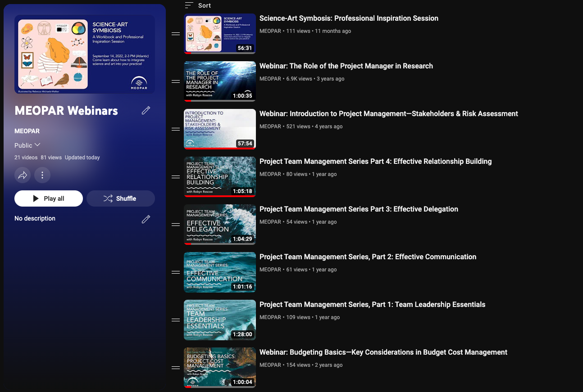The image size is (583, 392).
Task: Click the Budgeting Basics 1:00:04 thumbnail
Action: (x=220, y=368)
